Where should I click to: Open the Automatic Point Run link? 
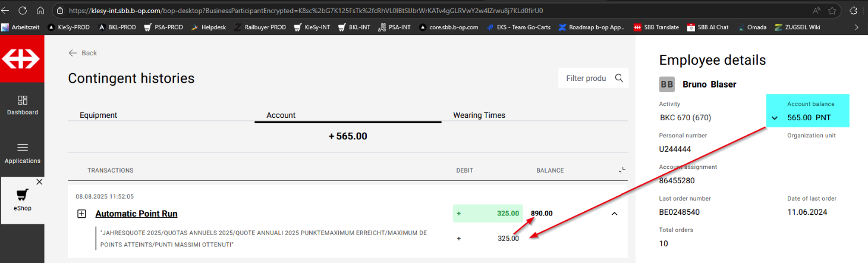[x=136, y=214]
